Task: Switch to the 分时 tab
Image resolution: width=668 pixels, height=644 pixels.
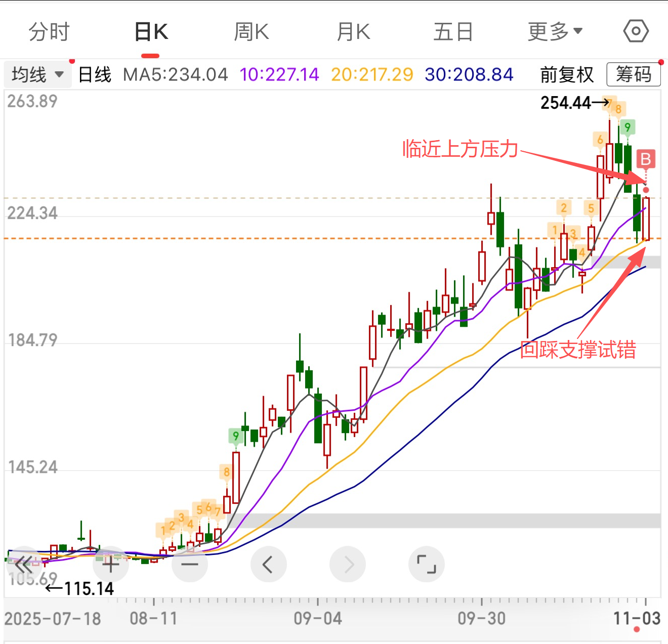Action: coord(49,32)
